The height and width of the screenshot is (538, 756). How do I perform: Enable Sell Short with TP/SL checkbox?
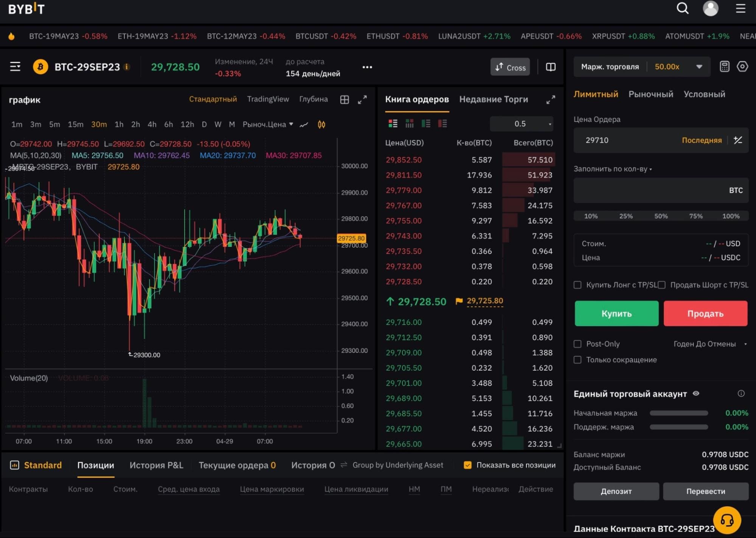click(661, 285)
